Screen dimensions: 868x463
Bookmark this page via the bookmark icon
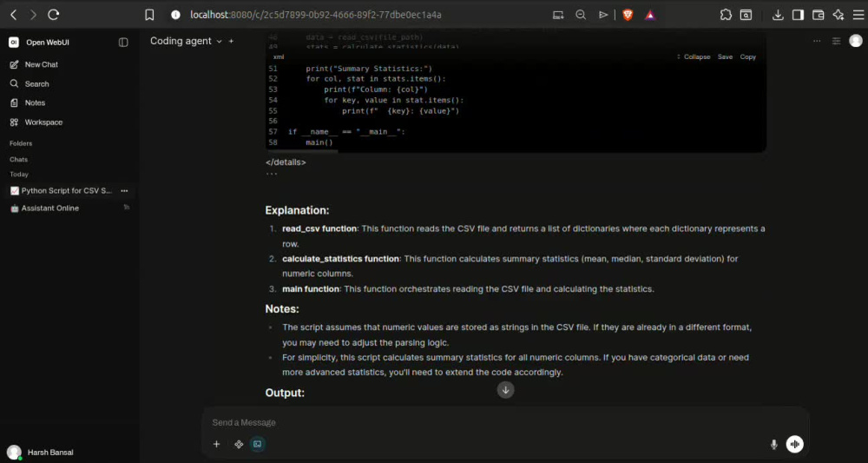[x=149, y=15]
